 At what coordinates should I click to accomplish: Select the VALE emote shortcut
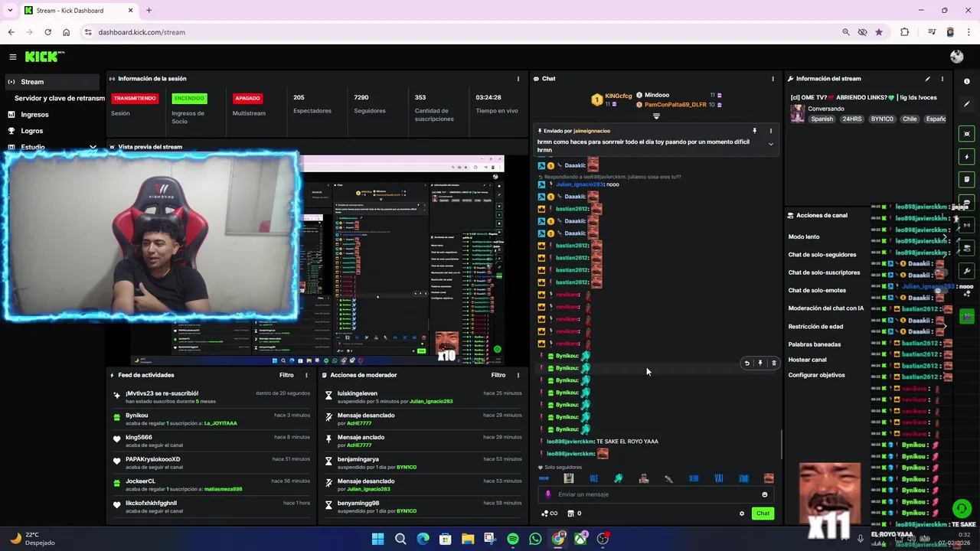coord(593,478)
